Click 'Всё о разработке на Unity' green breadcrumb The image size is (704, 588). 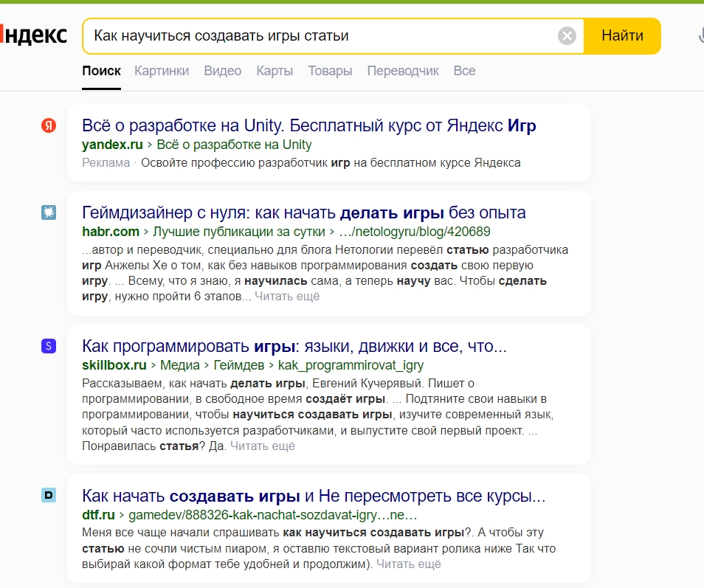(234, 145)
